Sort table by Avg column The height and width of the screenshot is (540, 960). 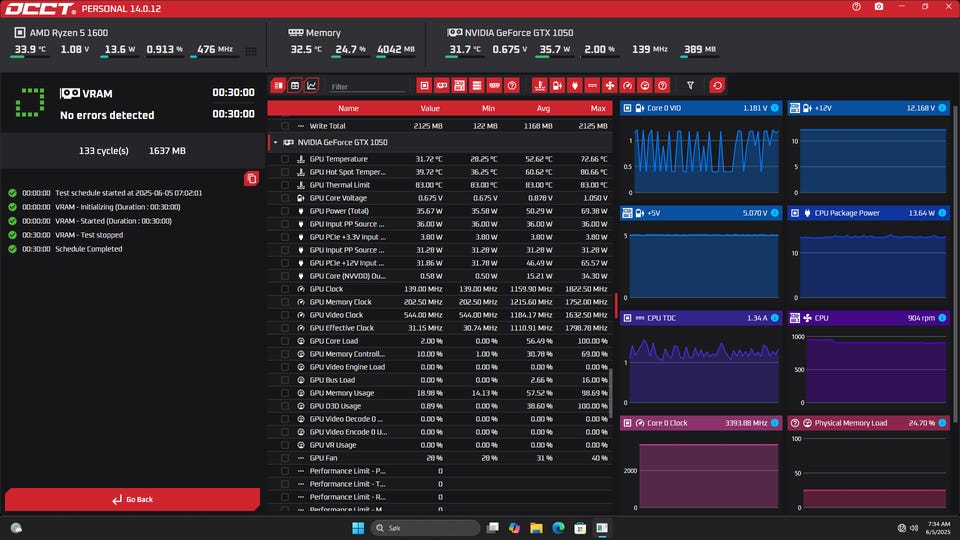point(543,108)
